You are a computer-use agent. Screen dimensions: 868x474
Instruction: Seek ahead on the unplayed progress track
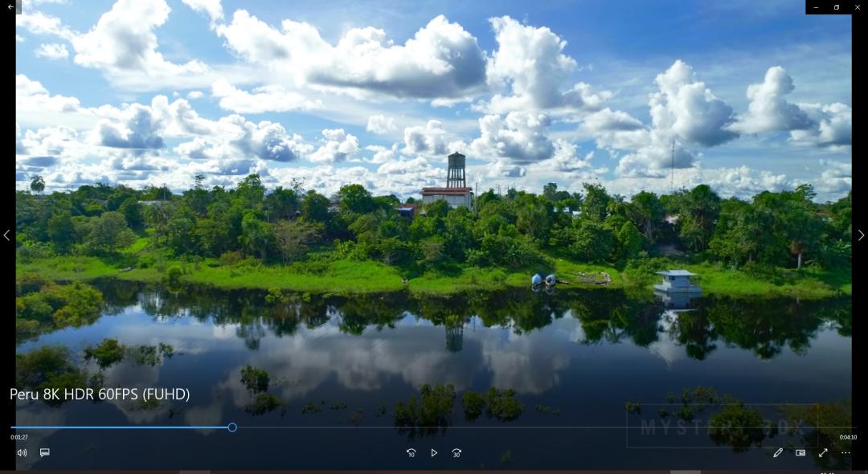pos(547,427)
